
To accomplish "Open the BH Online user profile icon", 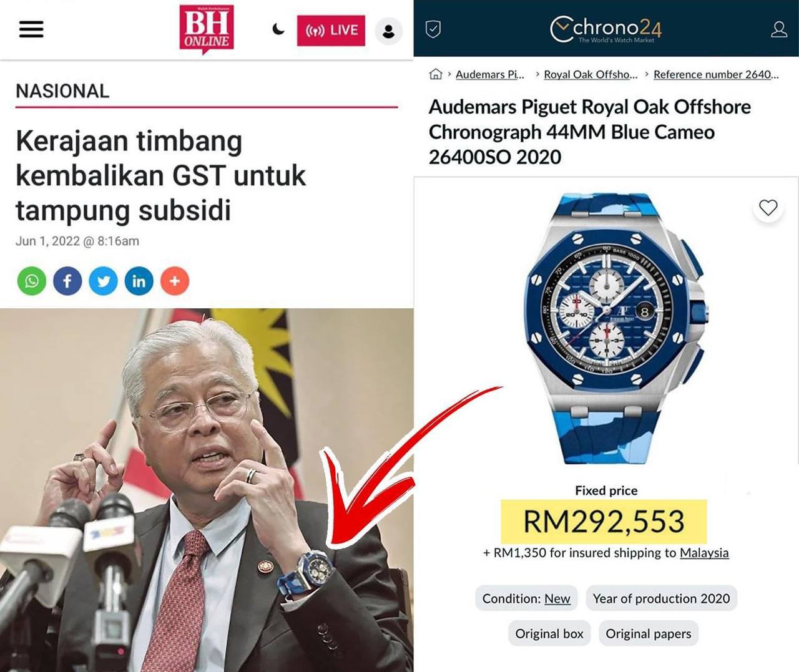I will (x=388, y=31).
